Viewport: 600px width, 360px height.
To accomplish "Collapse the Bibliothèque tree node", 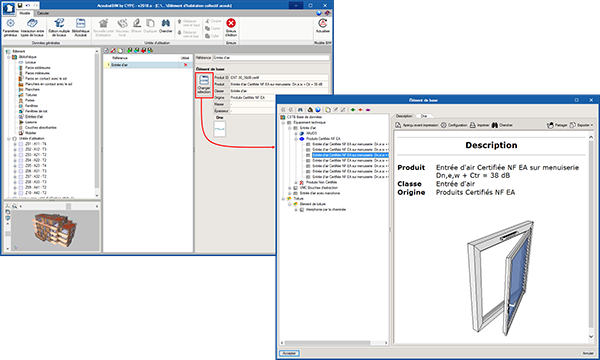I will pyautogui.click(x=9, y=57).
